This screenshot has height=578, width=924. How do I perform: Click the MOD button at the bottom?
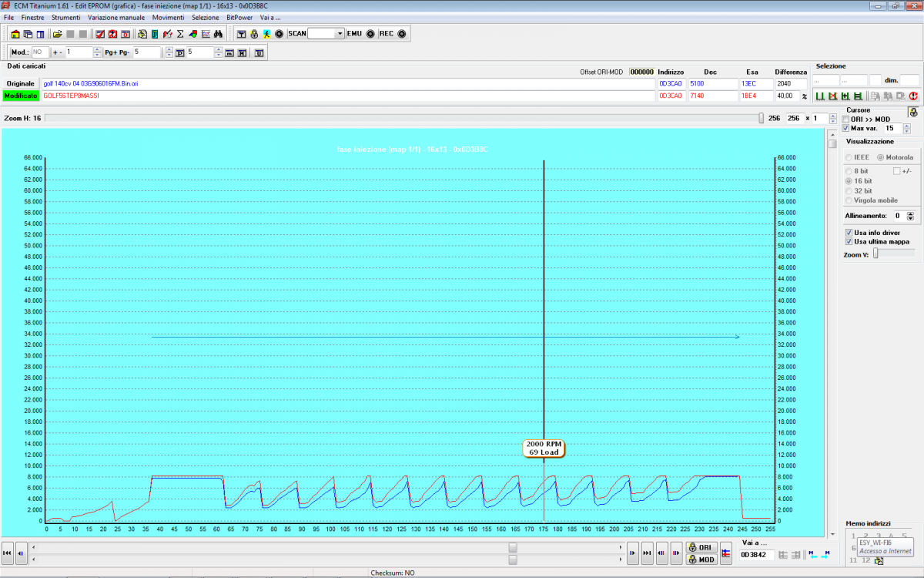tap(701, 560)
